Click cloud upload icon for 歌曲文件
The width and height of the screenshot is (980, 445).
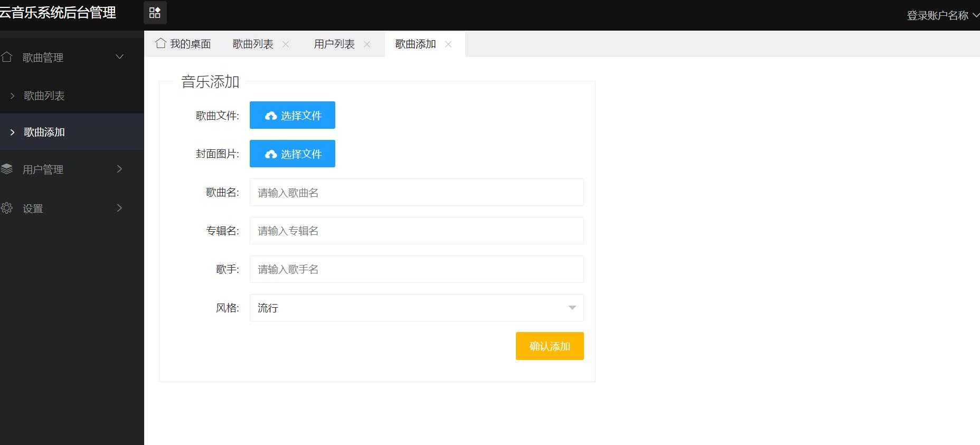[x=271, y=116]
